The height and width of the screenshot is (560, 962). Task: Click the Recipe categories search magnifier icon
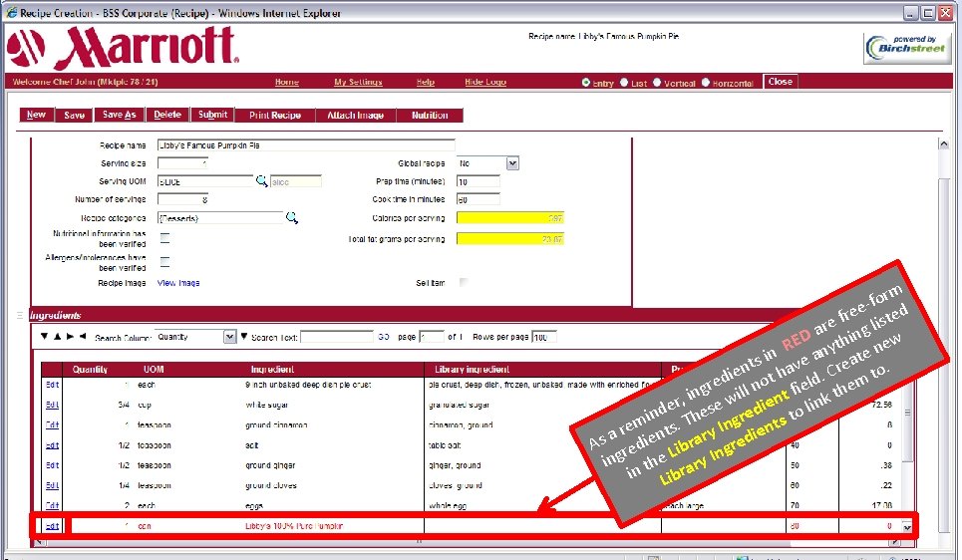point(291,218)
